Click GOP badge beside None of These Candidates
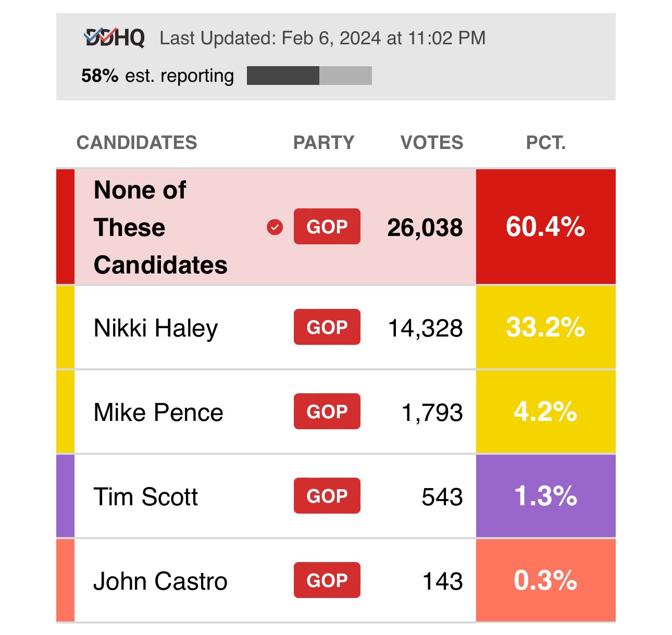This screenshot has width=672, height=635. [327, 227]
